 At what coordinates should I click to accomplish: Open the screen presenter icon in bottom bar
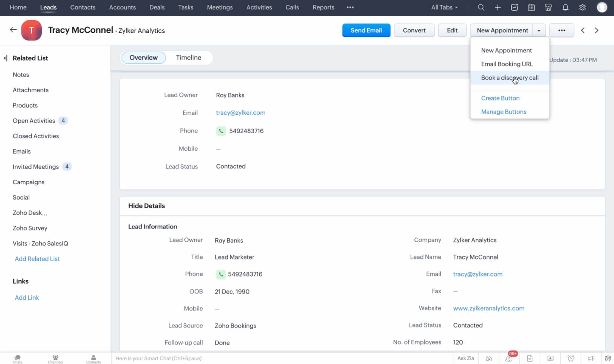(550, 358)
